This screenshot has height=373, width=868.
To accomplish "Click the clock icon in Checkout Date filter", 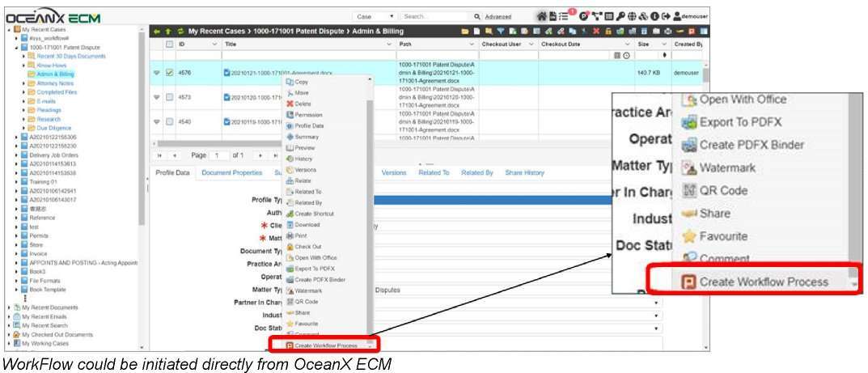I will click(x=626, y=55).
